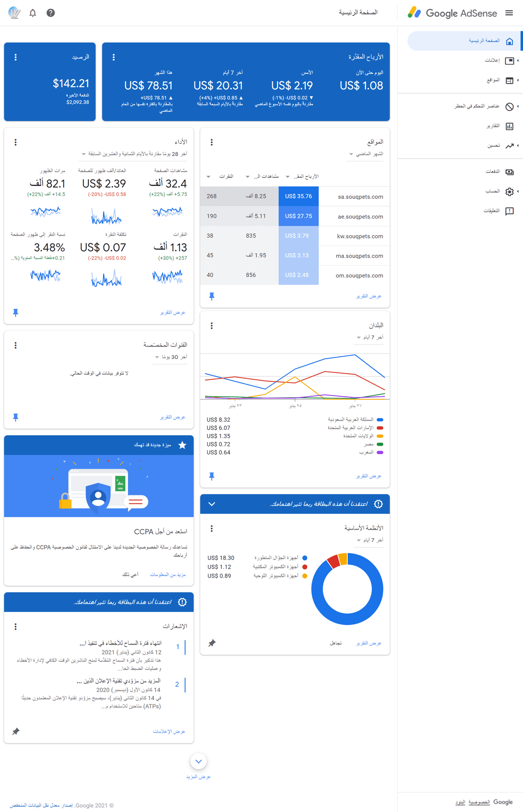Click the Google AdSense logo

452,13
